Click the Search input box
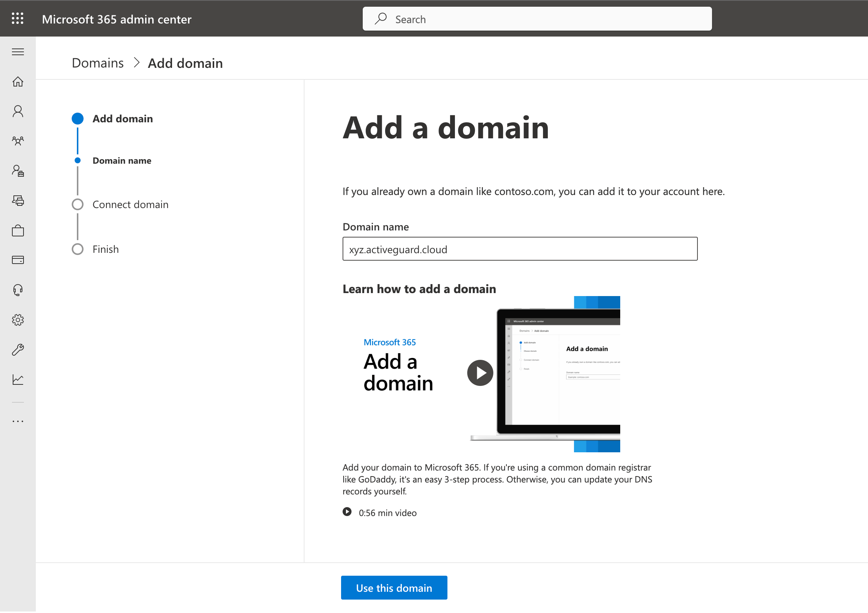868x613 pixels. (x=537, y=19)
